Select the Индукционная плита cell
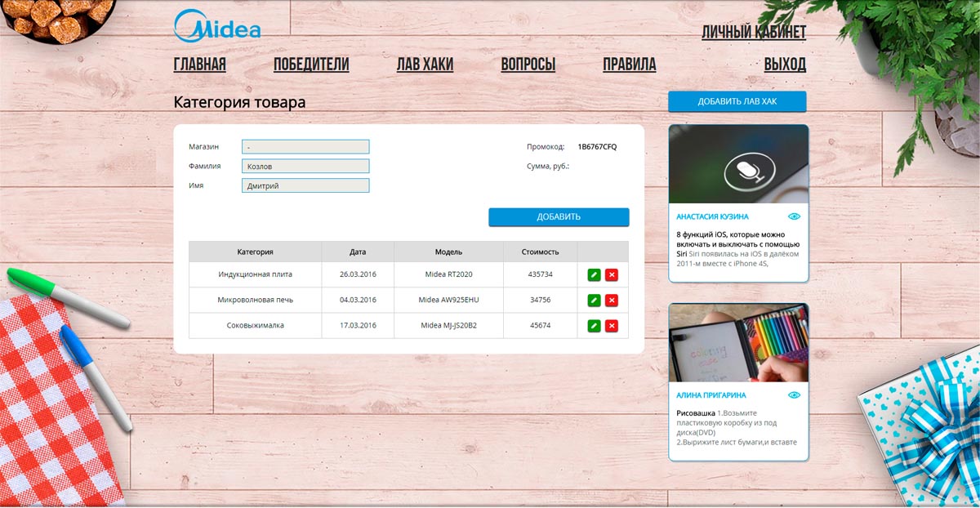980x508 pixels. point(256,274)
